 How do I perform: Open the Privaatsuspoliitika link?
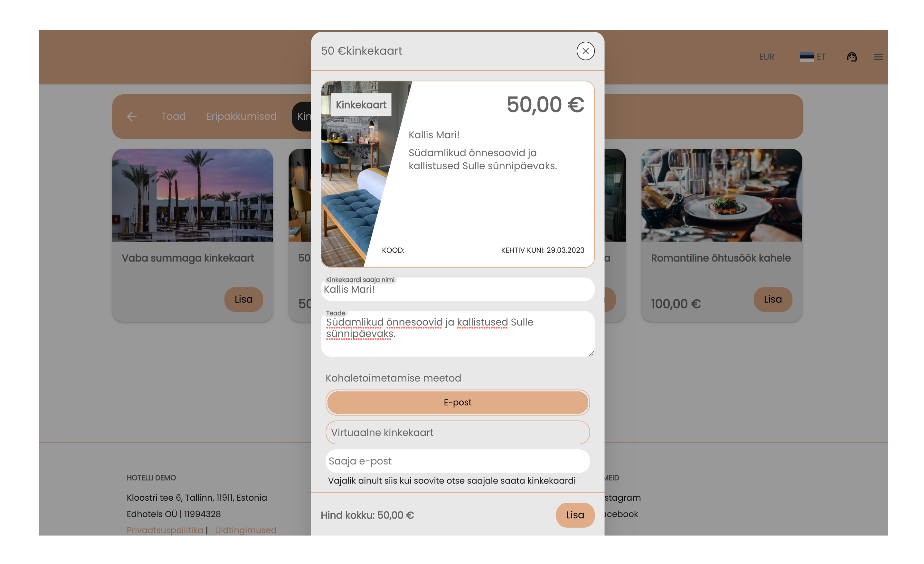tap(165, 530)
